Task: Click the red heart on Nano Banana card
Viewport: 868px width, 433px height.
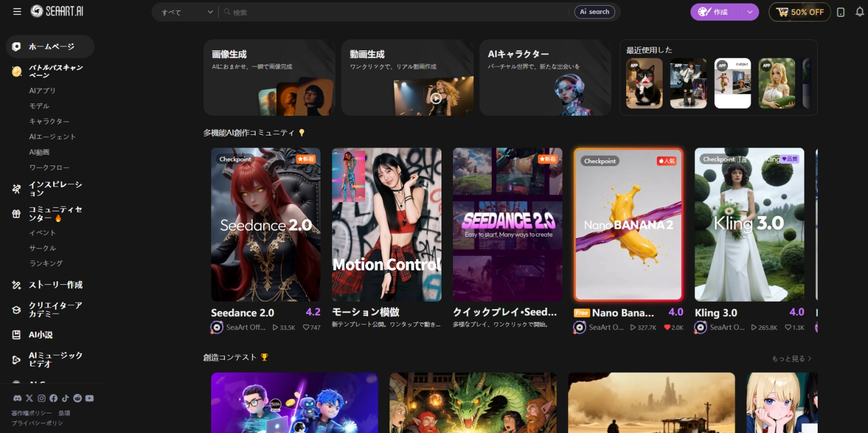Action: click(667, 328)
